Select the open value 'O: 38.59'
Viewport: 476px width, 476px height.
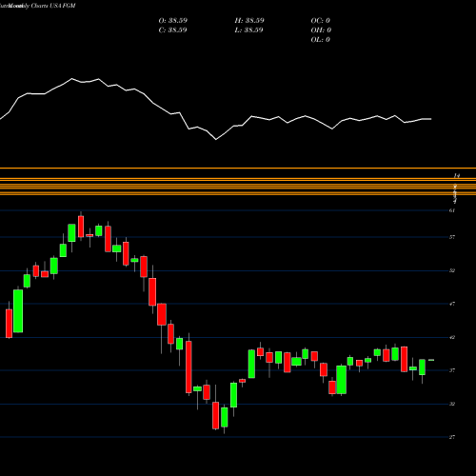(x=173, y=21)
